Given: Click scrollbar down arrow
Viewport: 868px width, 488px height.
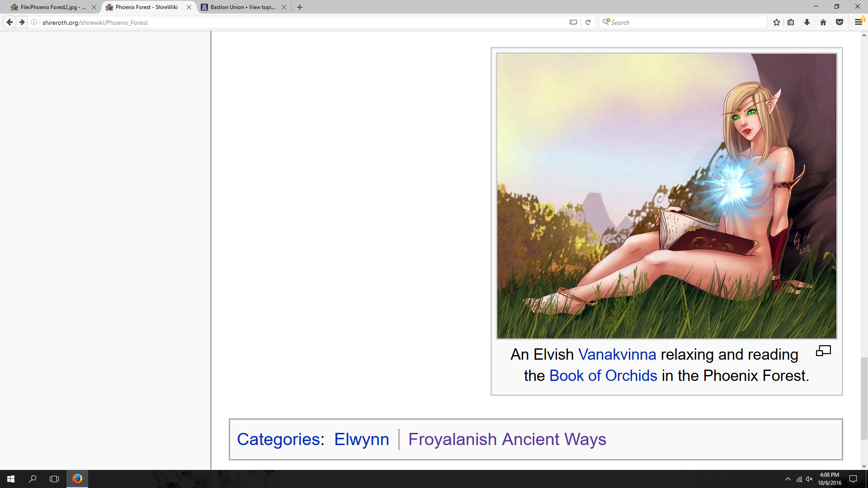Looking at the screenshot, I should click(x=863, y=466).
